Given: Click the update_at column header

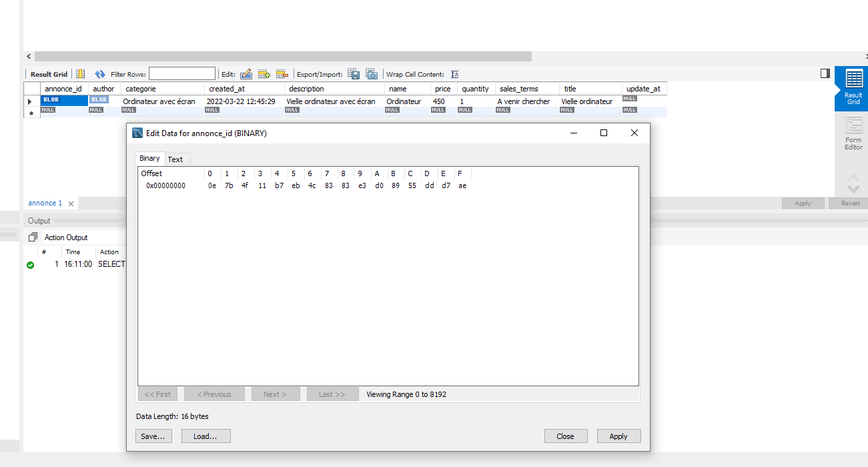Looking at the screenshot, I should click(643, 89).
